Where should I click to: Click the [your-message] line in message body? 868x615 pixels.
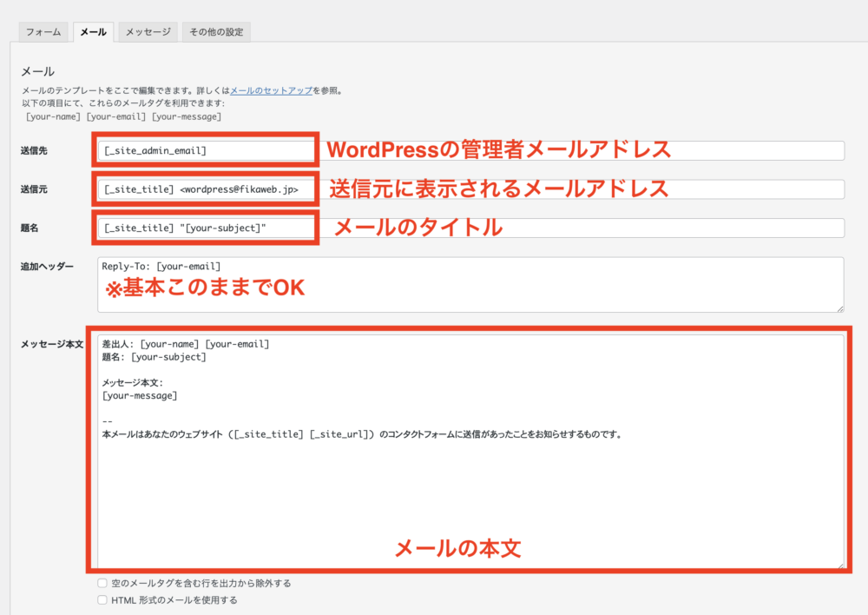point(140,395)
